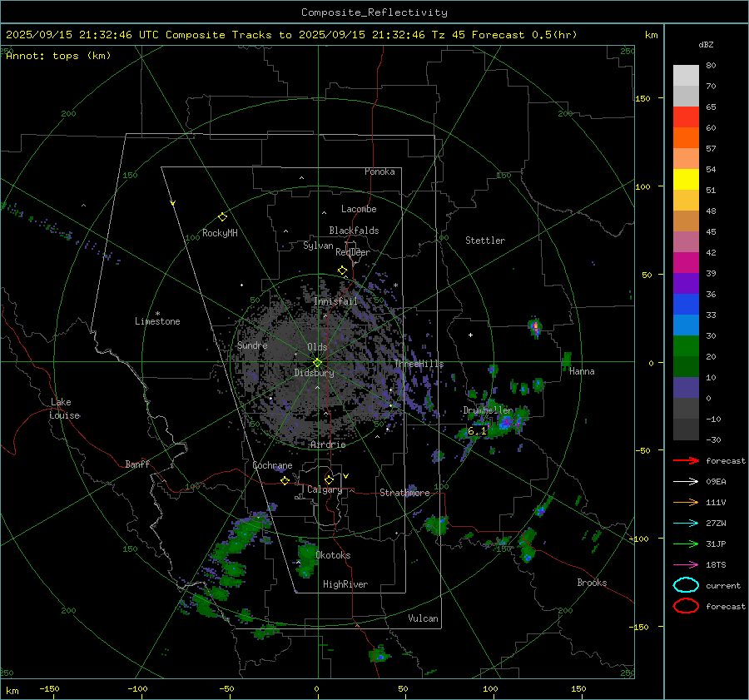The width and height of the screenshot is (749, 700).
Task: Click the red forecast arrow in legend
Action: click(686, 460)
